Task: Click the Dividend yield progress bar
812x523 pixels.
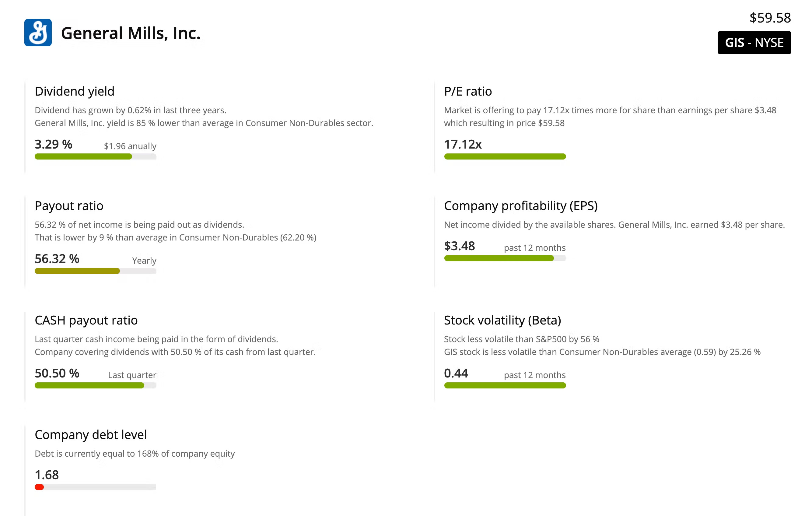Action: (95, 156)
